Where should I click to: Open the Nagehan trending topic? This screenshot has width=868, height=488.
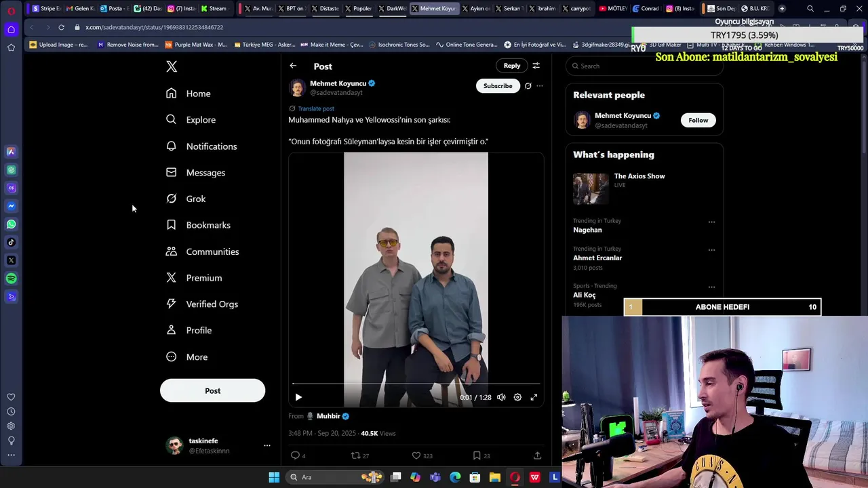(587, 230)
